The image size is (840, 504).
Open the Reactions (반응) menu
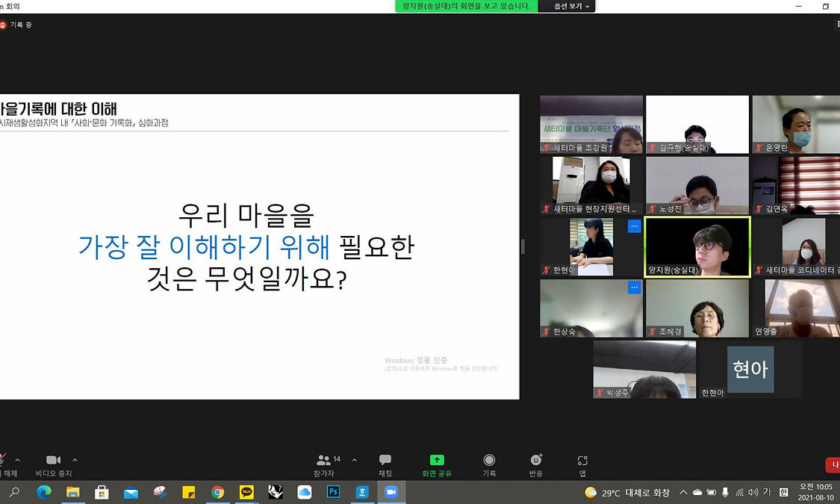pyautogui.click(x=535, y=464)
